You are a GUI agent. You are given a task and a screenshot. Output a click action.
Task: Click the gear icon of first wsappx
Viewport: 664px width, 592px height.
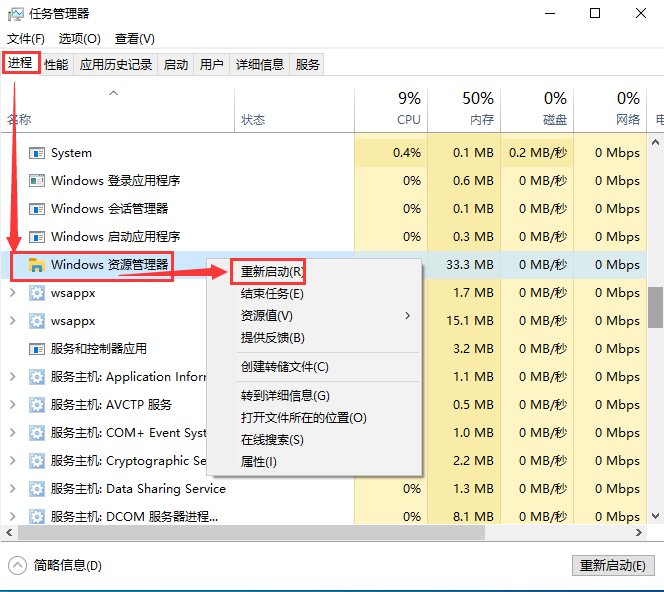point(37,293)
